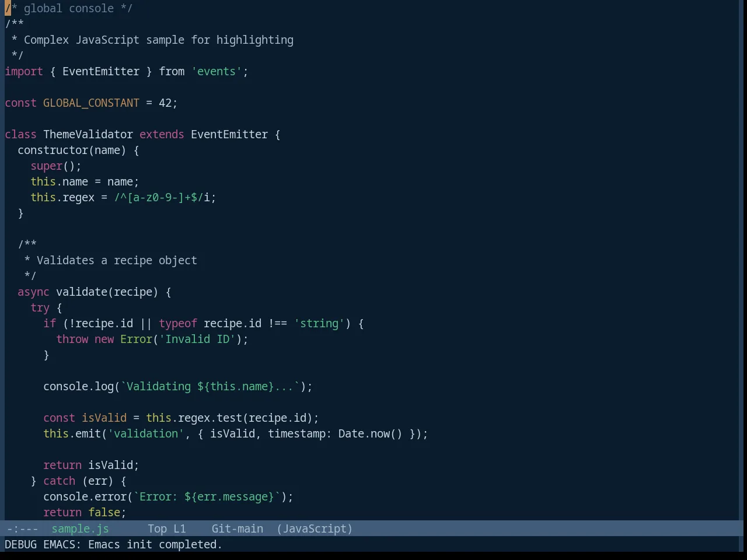The height and width of the screenshot is (560, 747).
Task: Click 'Date.now()' call
Action: (x=370, y=433)
